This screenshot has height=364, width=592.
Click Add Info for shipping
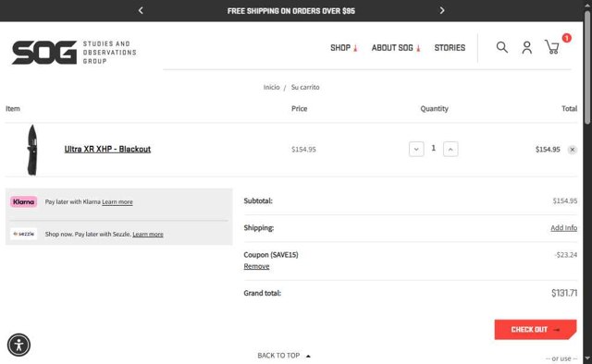click(x=563, y=228)
